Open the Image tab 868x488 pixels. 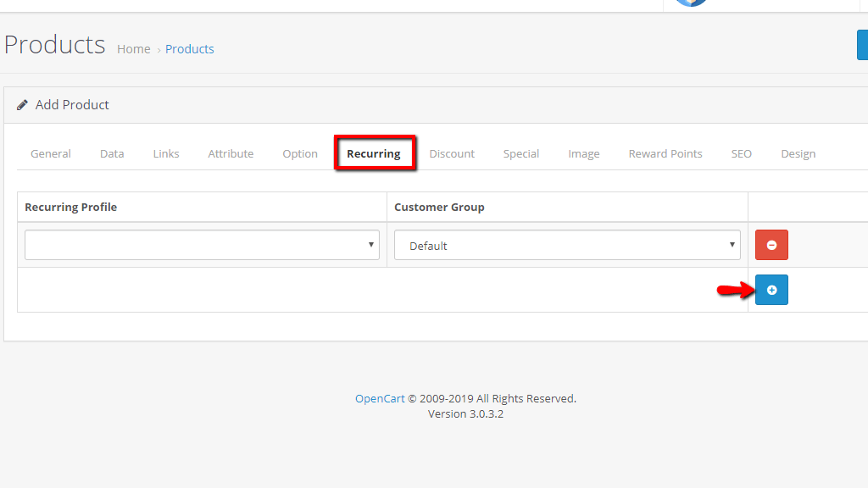(x=583, y=153)
